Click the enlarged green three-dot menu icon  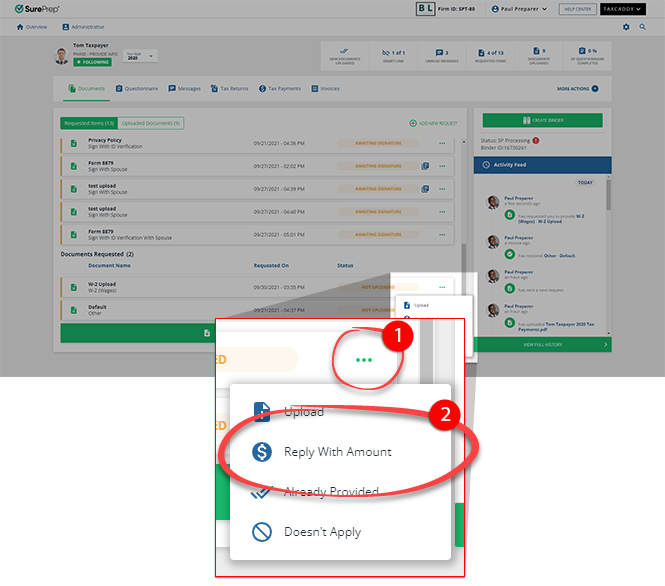pos(364,360)
